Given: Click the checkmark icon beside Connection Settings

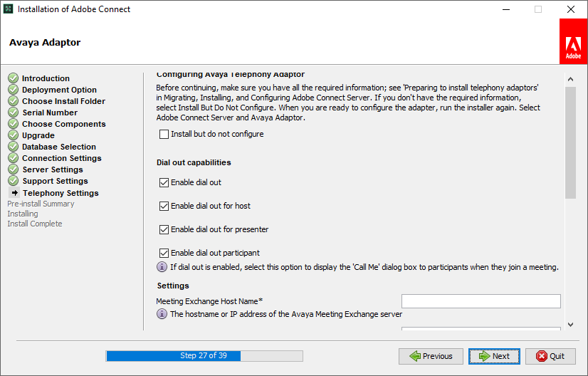Looking at the screenshot, I should tap(13, 158).
